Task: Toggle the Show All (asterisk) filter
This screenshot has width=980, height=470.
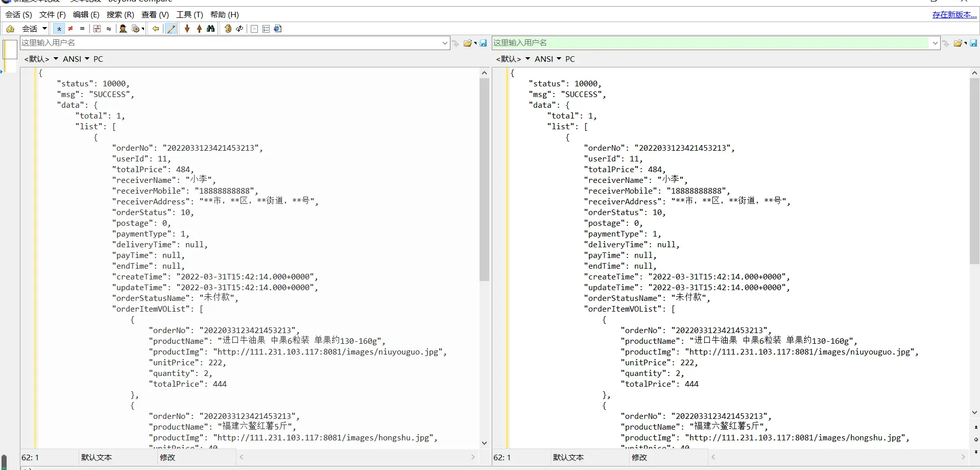Action: [59, 29]
